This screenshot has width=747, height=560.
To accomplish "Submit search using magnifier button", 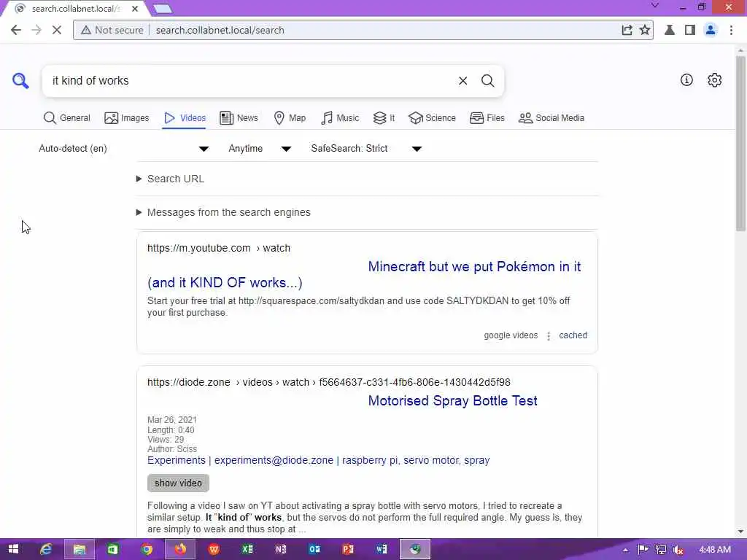I will (x=487, y=81).
